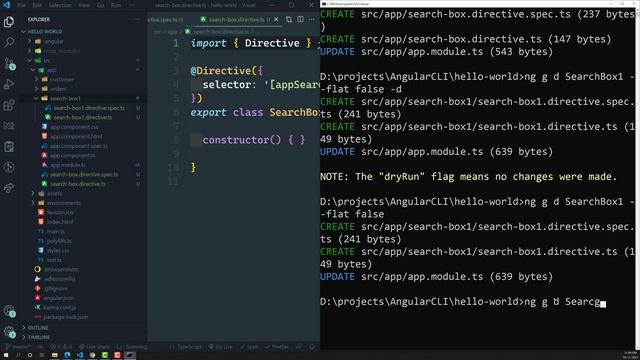Screen dimensions: 640x360
Task: Open the Edit menu
Action: point(37,5)
